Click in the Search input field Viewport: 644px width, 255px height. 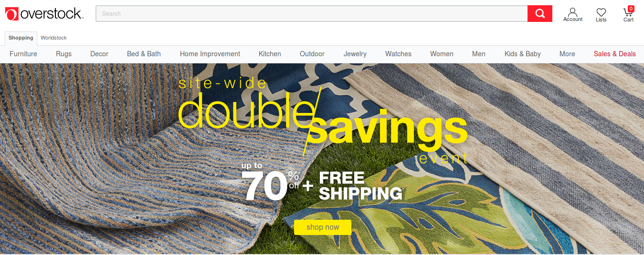[x=311, y=13]
